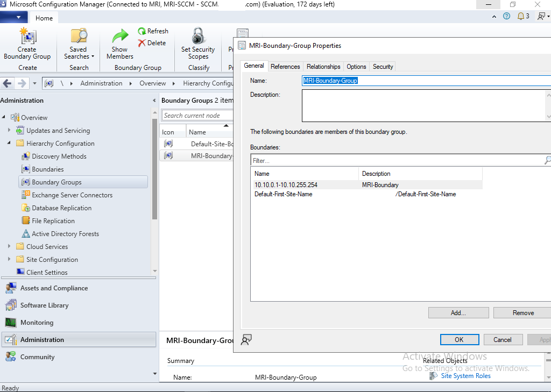Select Client Settings in the tree
This screenshot has width=551, height=392.
[47, 272]
